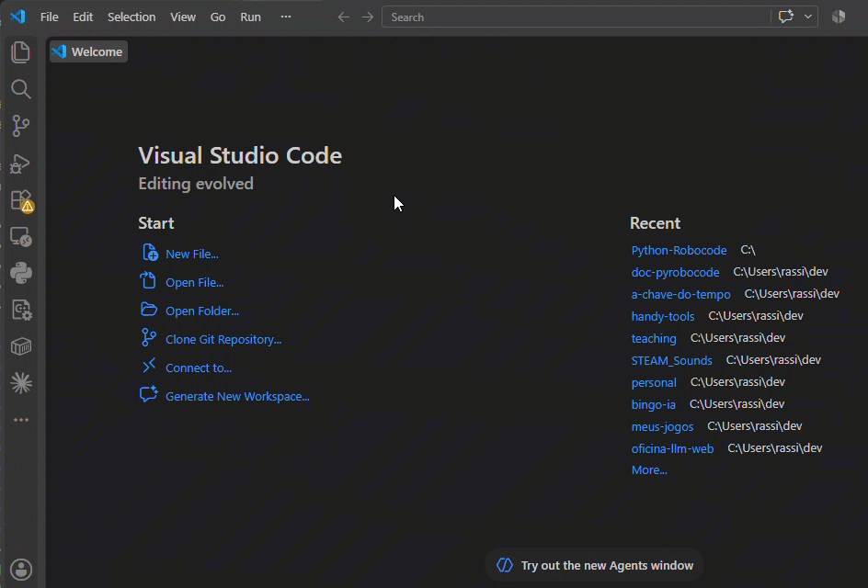The height and width of the screenshot is (588, 868).
Task: Open the starburst icon in activity bar
Action: [21, 383]
